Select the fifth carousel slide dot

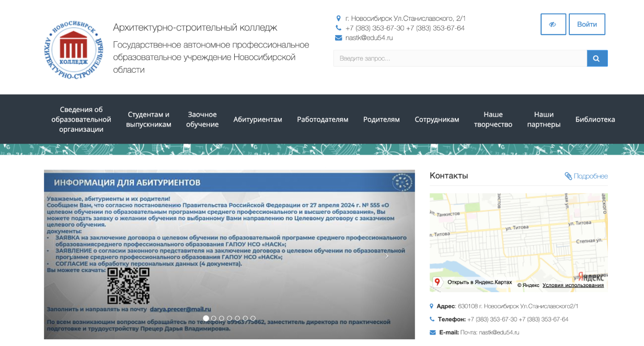coord(237,318)
